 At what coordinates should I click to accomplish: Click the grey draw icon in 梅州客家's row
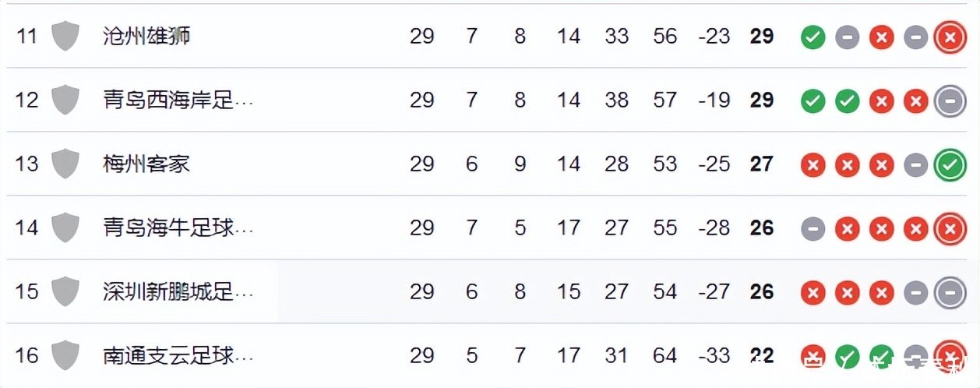915,164
